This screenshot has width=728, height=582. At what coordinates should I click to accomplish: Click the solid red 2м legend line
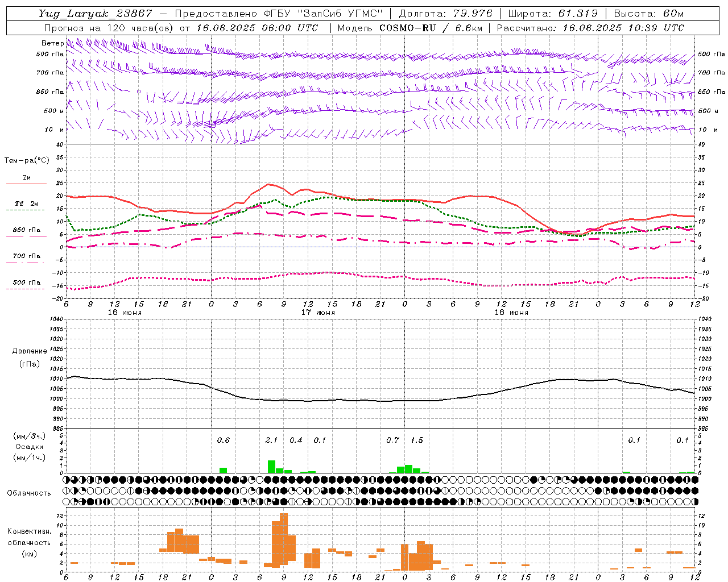[x=26, y=184]
